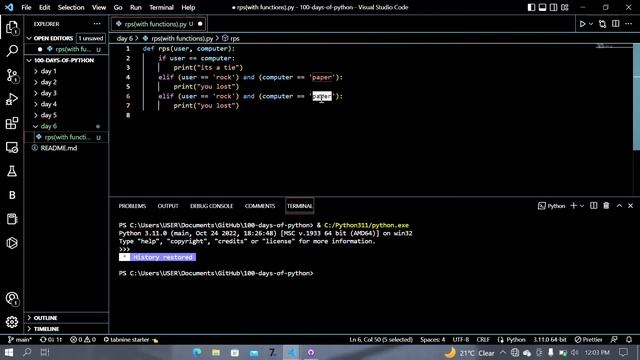Viewport: 640px width, 360px height.
Task: Open the Search view in activity bar
Action: pyautogui.click(x=12, y=51)
